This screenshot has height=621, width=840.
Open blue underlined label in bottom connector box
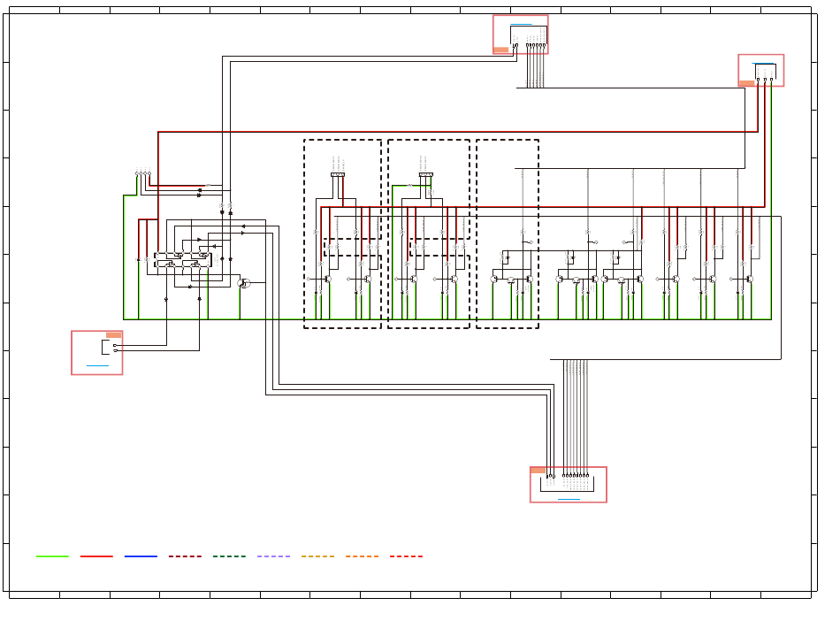coord(569,500)
